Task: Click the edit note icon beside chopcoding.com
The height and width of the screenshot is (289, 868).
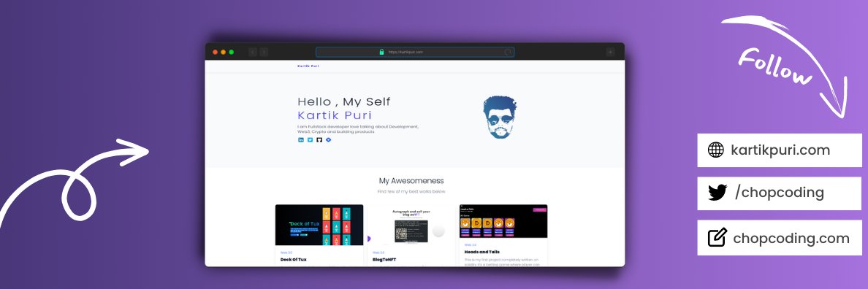Action: click(717, 237)
